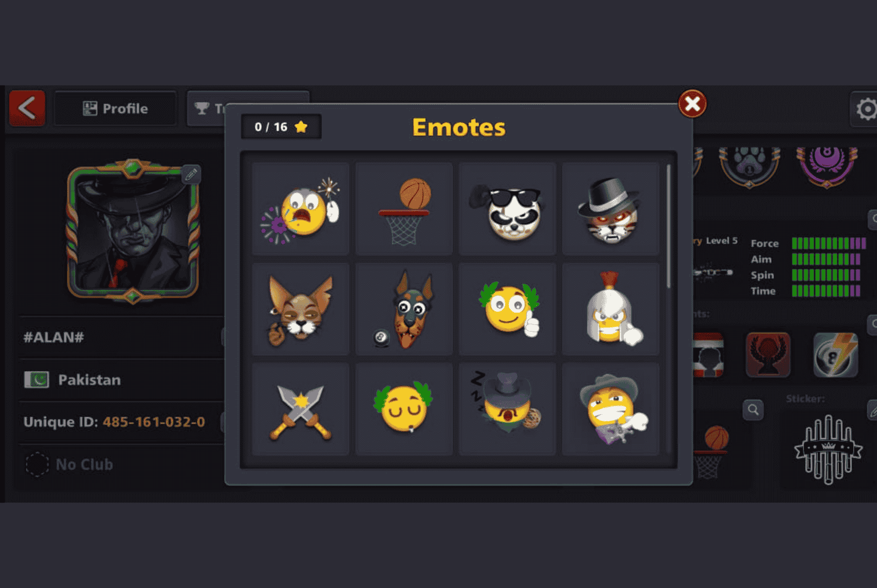Viewport: 877px width, 588px height.
Task: Select the doberman dog emote
Action: click(404, 309)
